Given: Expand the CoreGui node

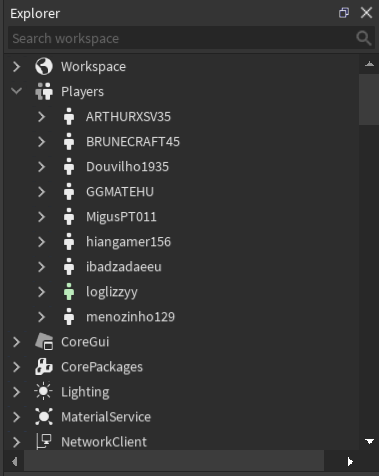Looking at the screenshot, I should coord(16,342).
